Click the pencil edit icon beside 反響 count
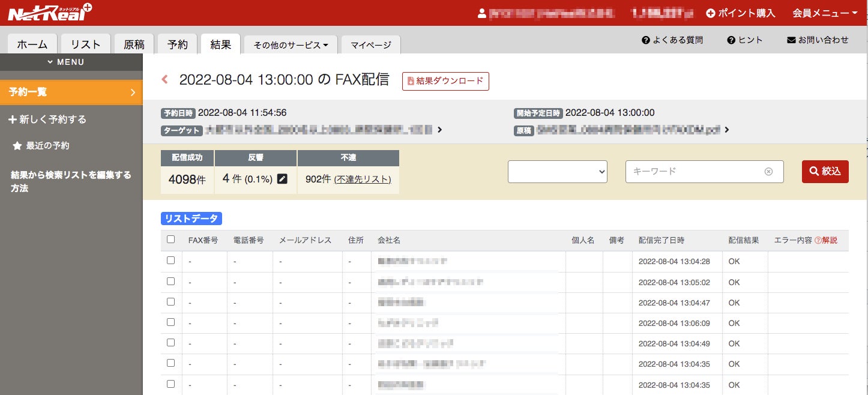868x395 pixels. coord(282,179)
